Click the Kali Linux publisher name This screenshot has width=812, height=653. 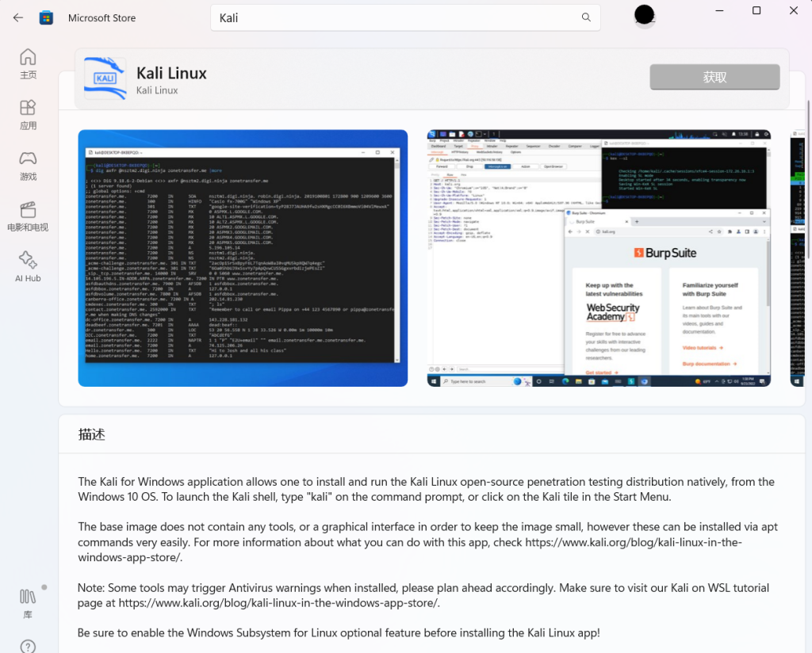pyautogui.click(x=157, y=90)
